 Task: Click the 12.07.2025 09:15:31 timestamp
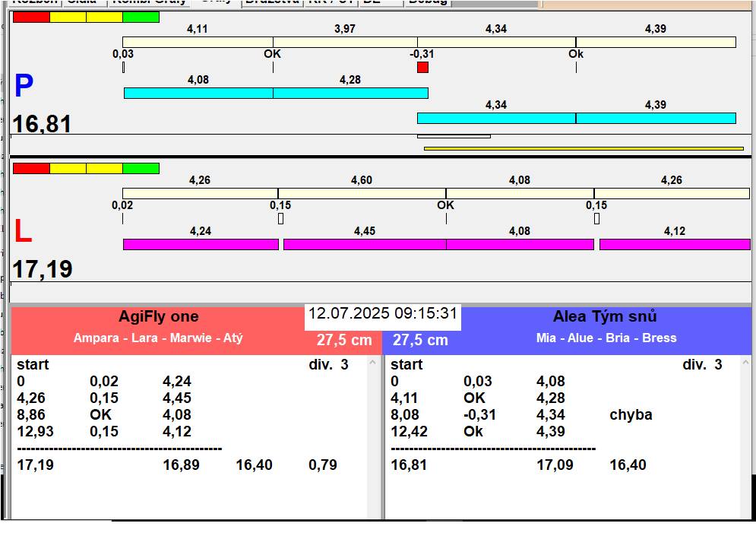coord(382,313)
